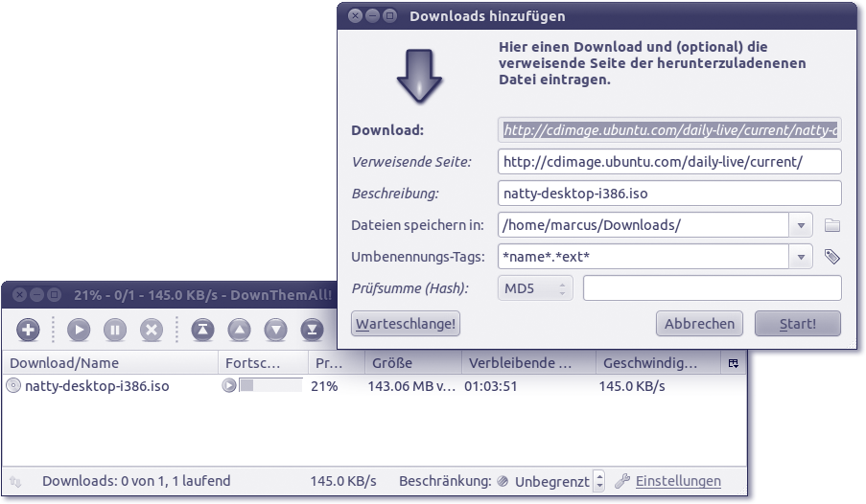This screenshot has width=866, height=504.
Task: Click the tag icon beside Umbenennungs-Tags
Action: [x=831, y=257]
